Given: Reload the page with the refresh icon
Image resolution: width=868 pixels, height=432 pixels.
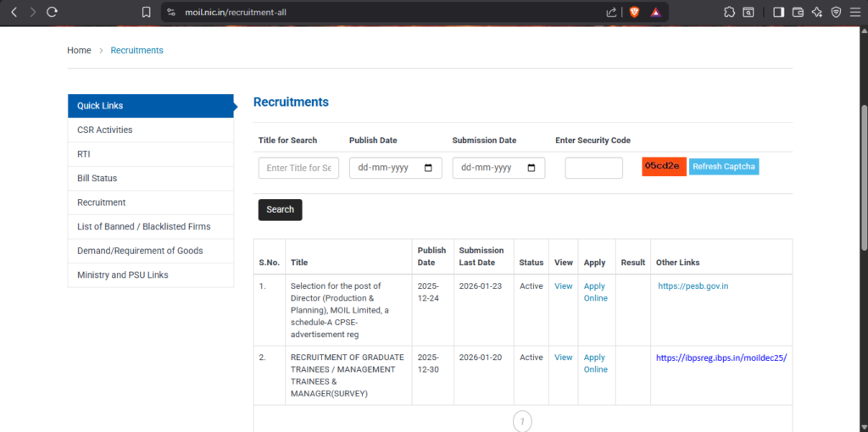Looking at the screenshot, I should click(53, 12).
